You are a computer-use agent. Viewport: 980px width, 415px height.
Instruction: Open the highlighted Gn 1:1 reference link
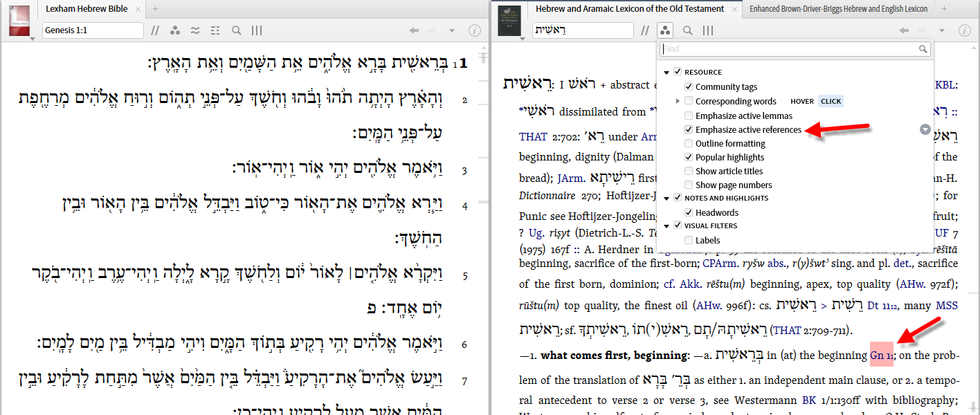click(x=882, y=356)
